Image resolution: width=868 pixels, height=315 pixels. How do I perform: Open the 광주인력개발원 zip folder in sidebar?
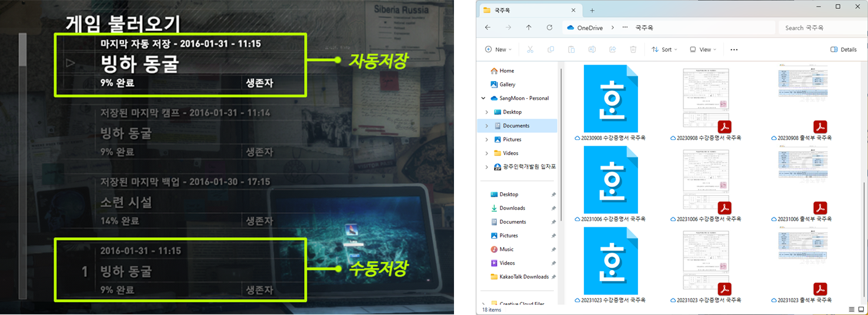click(x=525, y=167)
